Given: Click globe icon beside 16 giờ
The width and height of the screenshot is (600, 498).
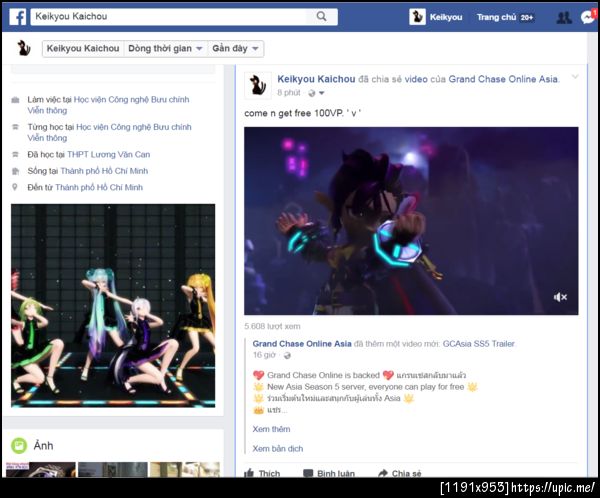Looking at the screenshot, I should click(287, 356).
